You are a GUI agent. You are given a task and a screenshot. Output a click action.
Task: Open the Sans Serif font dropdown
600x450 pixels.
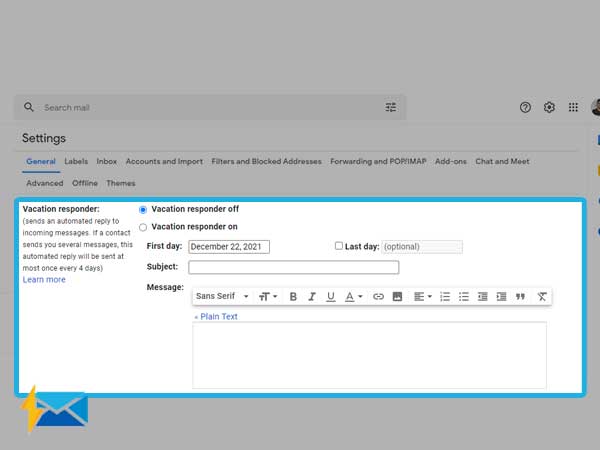pos(222,296)
